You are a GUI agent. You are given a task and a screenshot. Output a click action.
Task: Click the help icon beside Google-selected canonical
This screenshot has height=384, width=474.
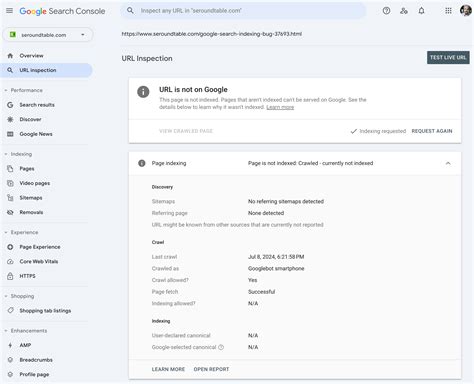point(221,347)
